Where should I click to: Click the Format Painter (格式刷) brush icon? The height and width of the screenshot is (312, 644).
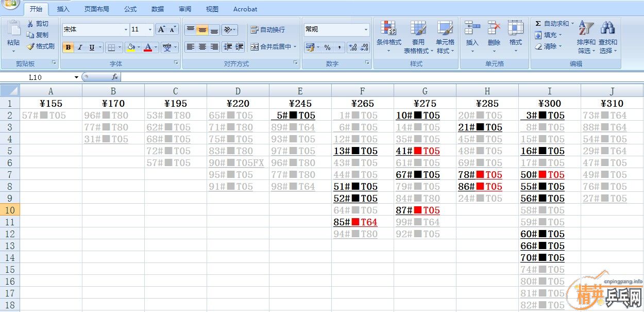30,46
